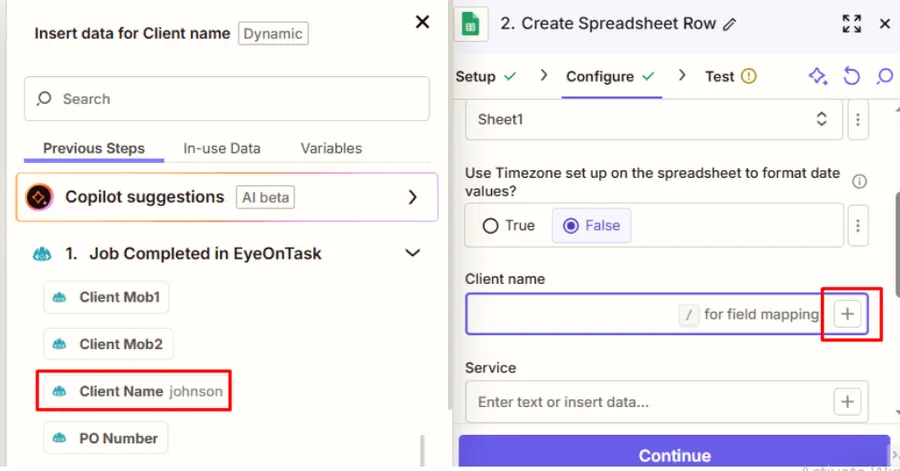Viewport: 900px width, 471px height.
Task: Edit the step name with pencil icon
Action: click(730, 24)
